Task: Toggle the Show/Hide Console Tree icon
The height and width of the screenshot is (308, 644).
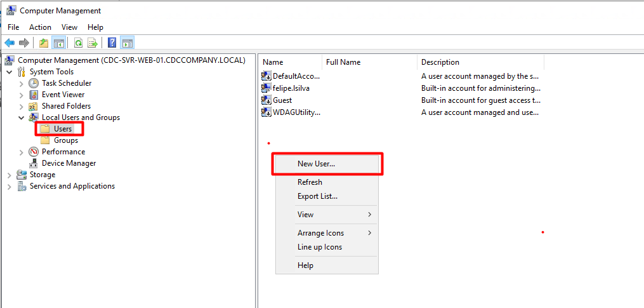Action: [59, 43]
